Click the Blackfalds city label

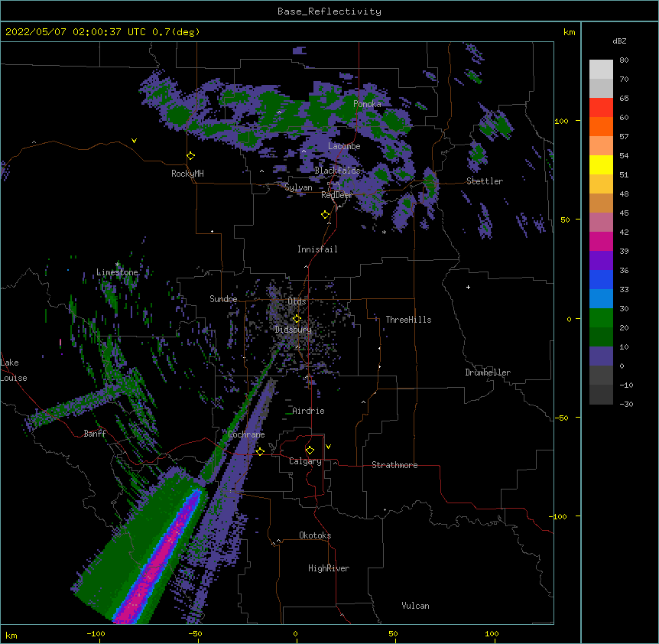click(x=337, y=171)
